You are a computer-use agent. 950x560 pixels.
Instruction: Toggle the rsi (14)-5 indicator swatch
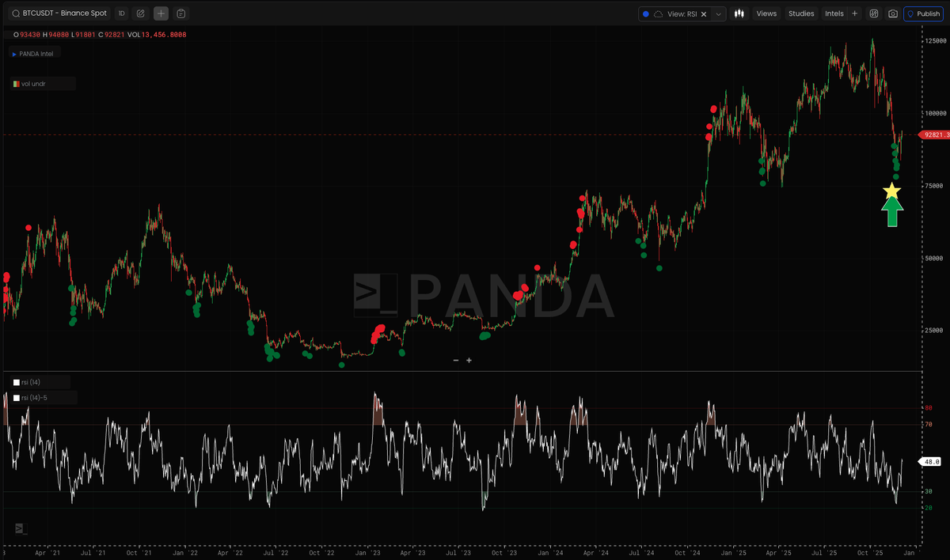point(17,397)
